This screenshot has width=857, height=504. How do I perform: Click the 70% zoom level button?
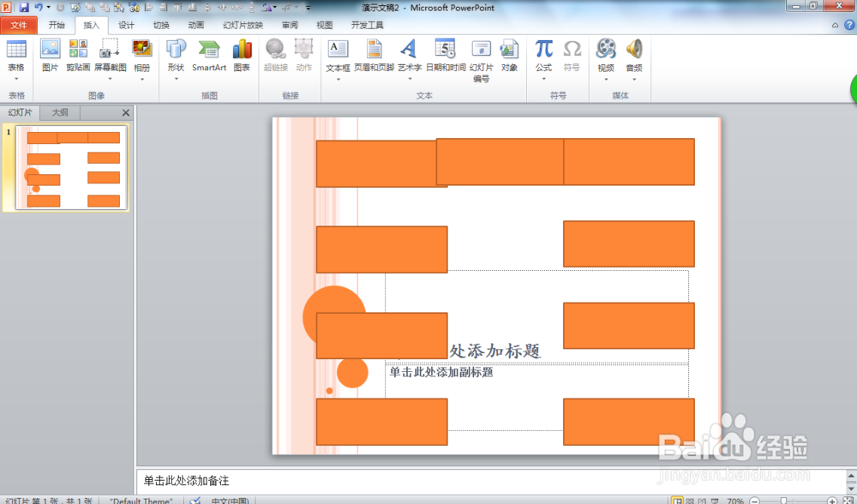(735, 501)
